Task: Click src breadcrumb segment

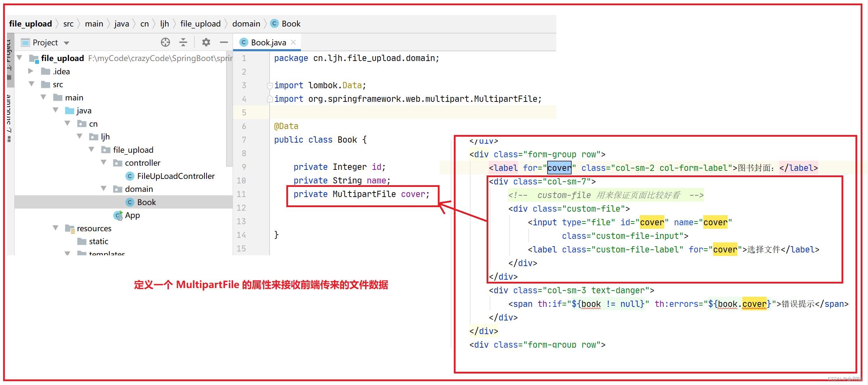Action: click(x=68, y=24)
